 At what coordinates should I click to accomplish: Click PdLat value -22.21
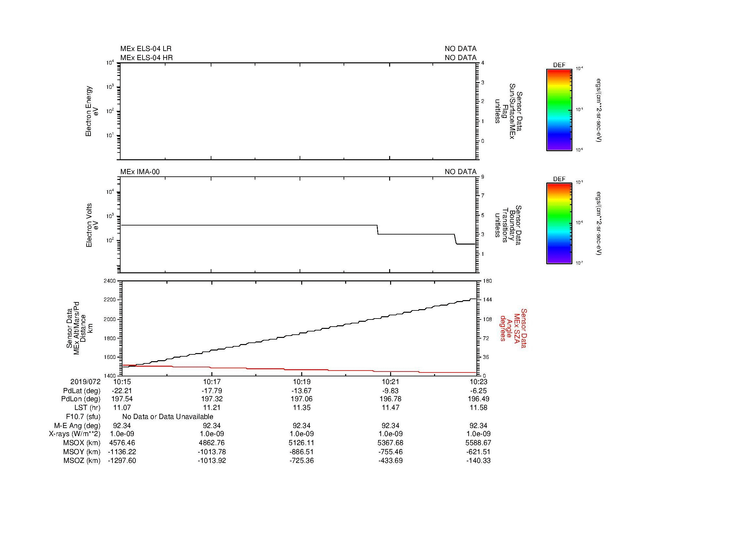click(122, 391)
